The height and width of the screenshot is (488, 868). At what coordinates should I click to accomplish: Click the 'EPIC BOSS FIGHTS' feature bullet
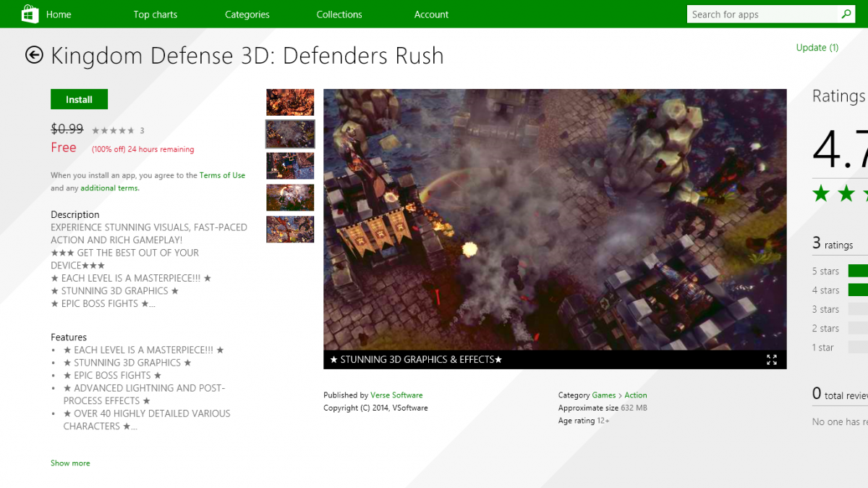tap(112, 376)
